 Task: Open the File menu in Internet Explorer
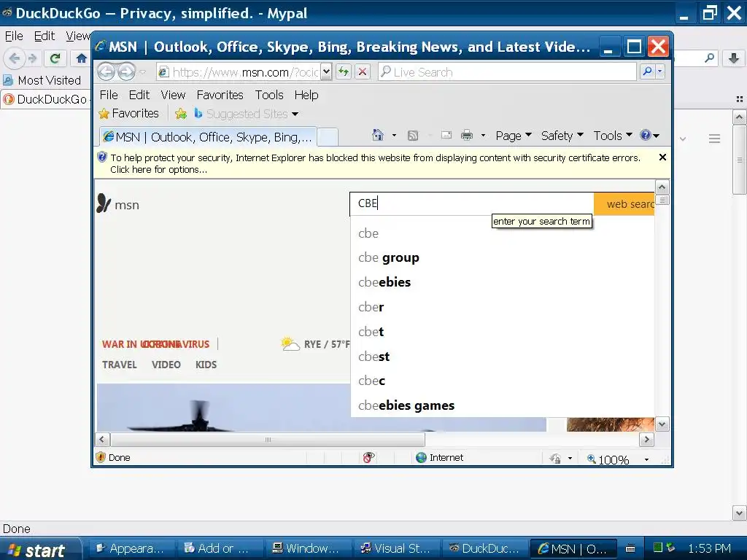click(109, 95)
